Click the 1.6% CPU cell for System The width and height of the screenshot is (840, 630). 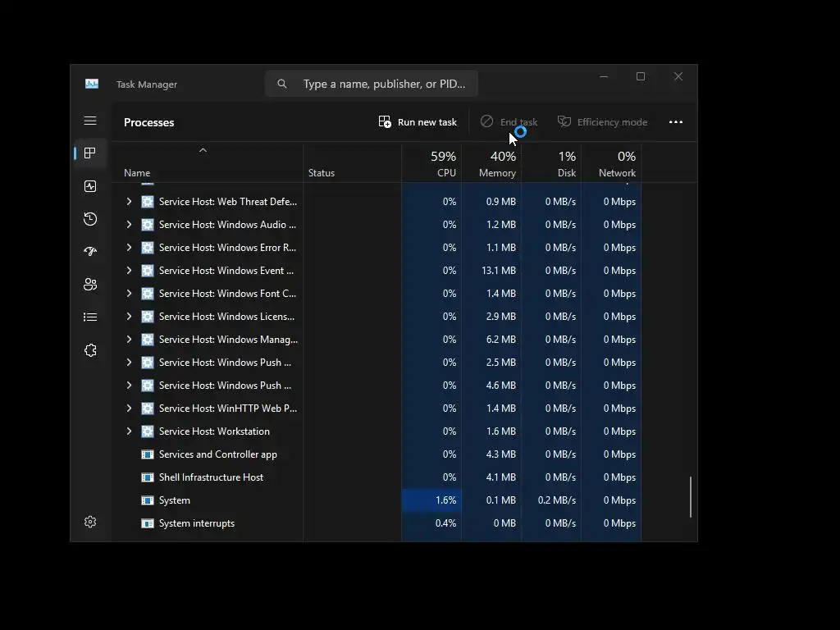431,500
